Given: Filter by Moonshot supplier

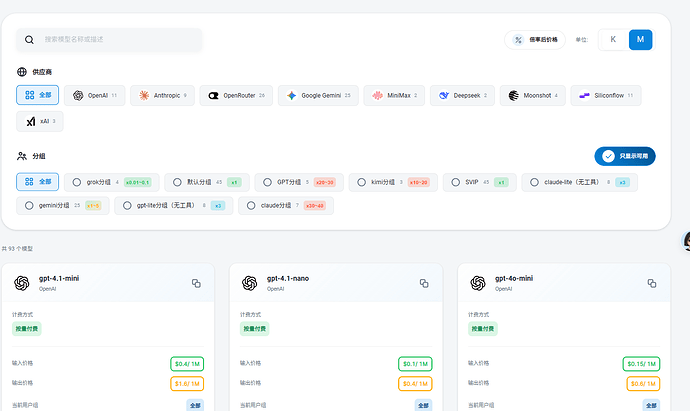Looking at the screenshot, I should click(533, 95).
